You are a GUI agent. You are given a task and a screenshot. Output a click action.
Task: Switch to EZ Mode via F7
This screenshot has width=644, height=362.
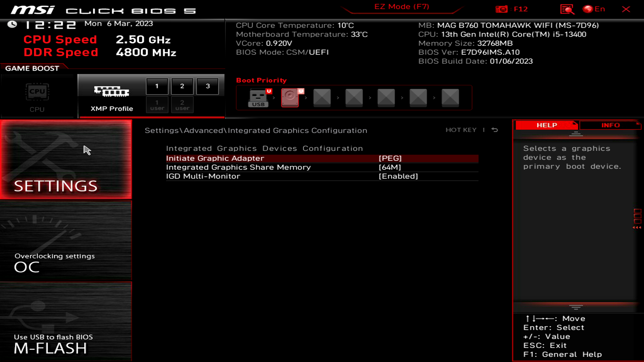401,7
